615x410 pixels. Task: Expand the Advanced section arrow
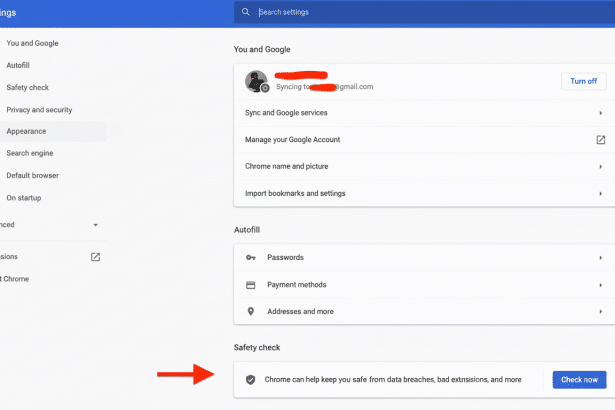tap(95, 225)
